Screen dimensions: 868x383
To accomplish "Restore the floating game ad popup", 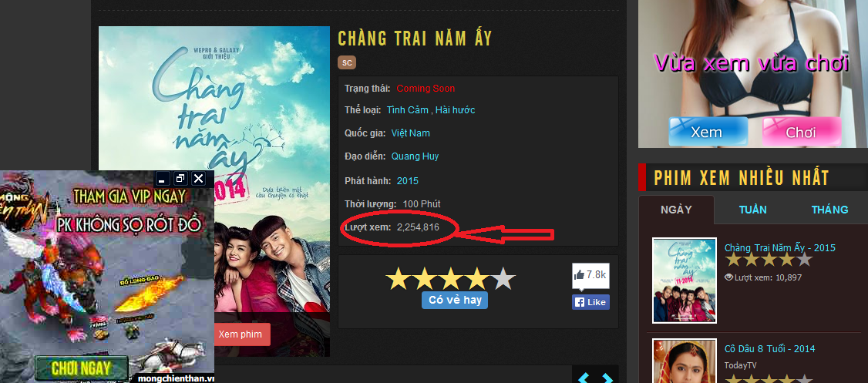I will 180,178.
